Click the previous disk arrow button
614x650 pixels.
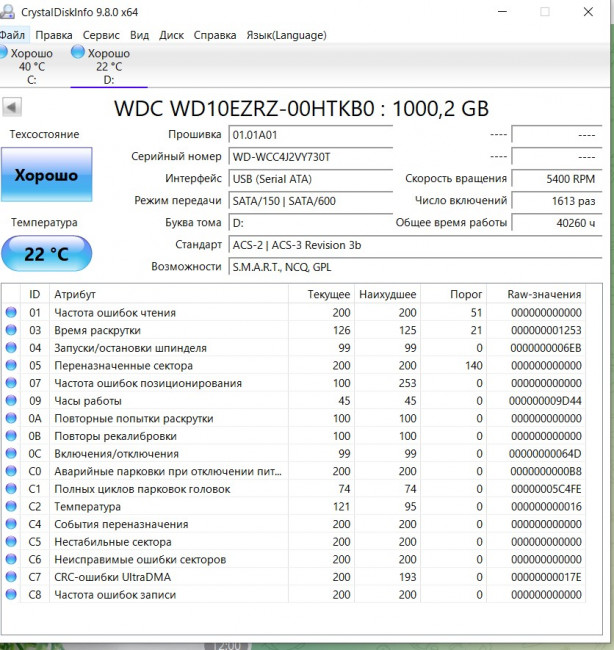(12, 107)
